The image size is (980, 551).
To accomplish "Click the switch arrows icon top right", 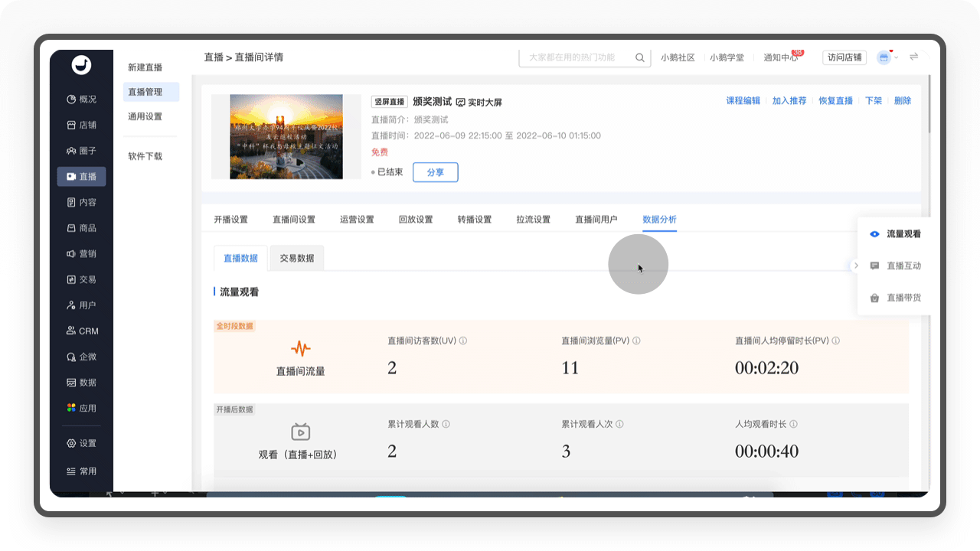I will [913, 57].
